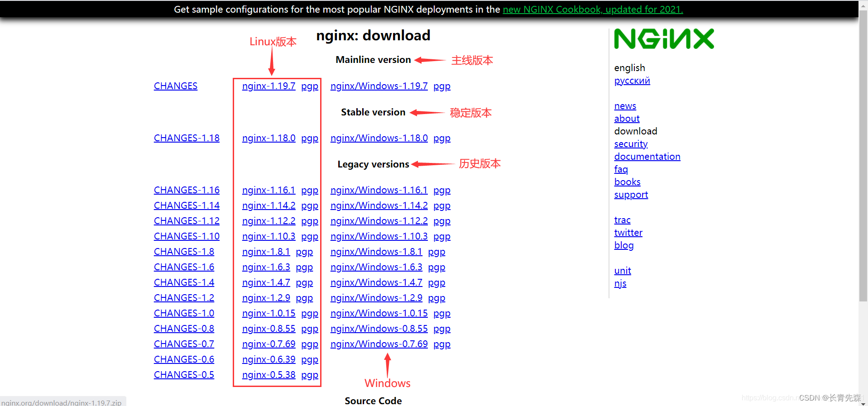
Task: Open the about page
Action: pos(627,119)
